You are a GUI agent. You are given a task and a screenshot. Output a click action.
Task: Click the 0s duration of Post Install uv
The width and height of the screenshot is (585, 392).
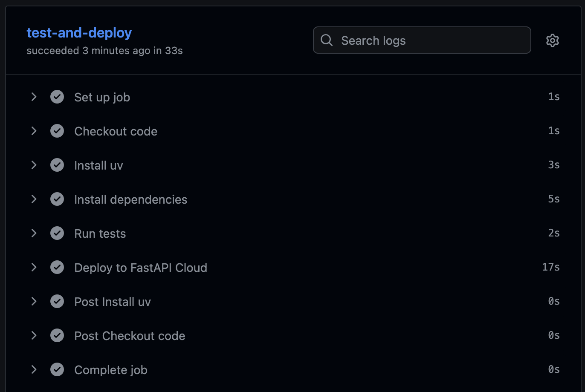(x=554, y=301)
